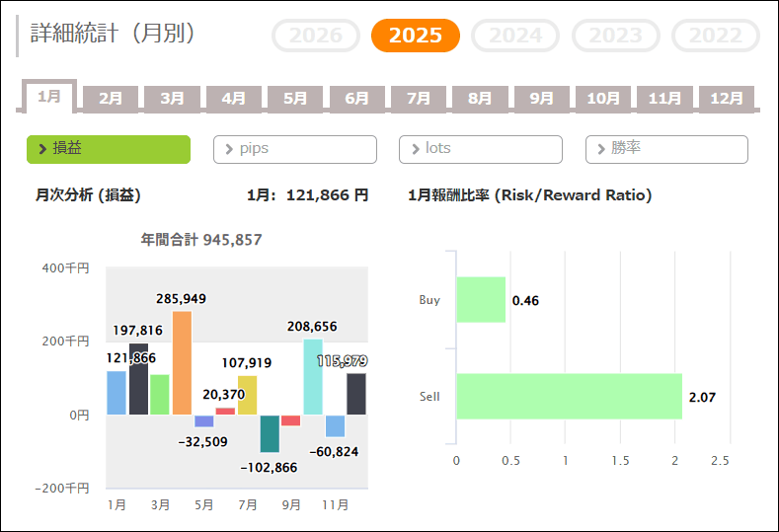779x532 pixels.
Task: Open the 6月 month tab
Action: [x=356, y=99]
